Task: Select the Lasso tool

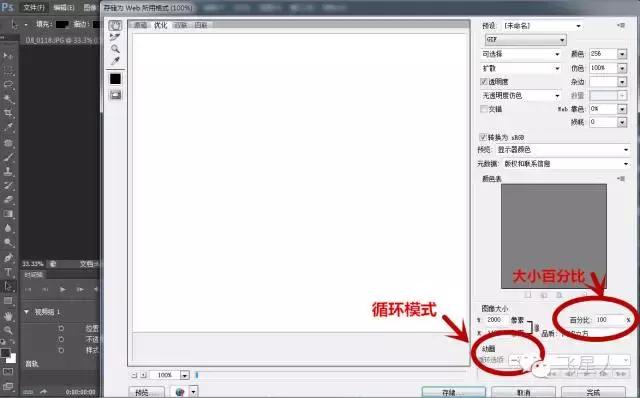Action: [8, 84]
